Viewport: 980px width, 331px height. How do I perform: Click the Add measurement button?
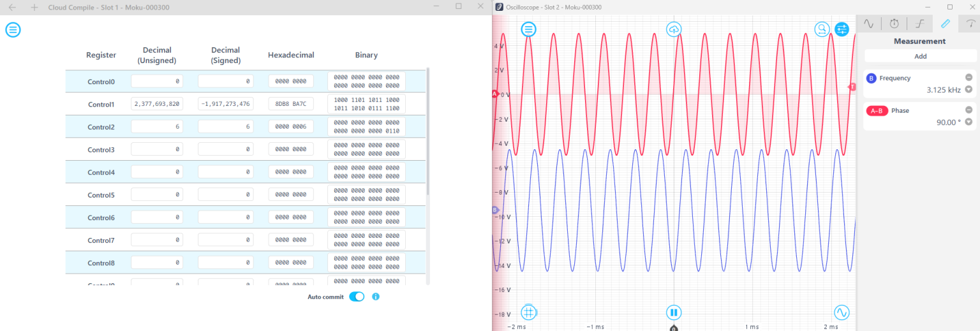point(920,56)
